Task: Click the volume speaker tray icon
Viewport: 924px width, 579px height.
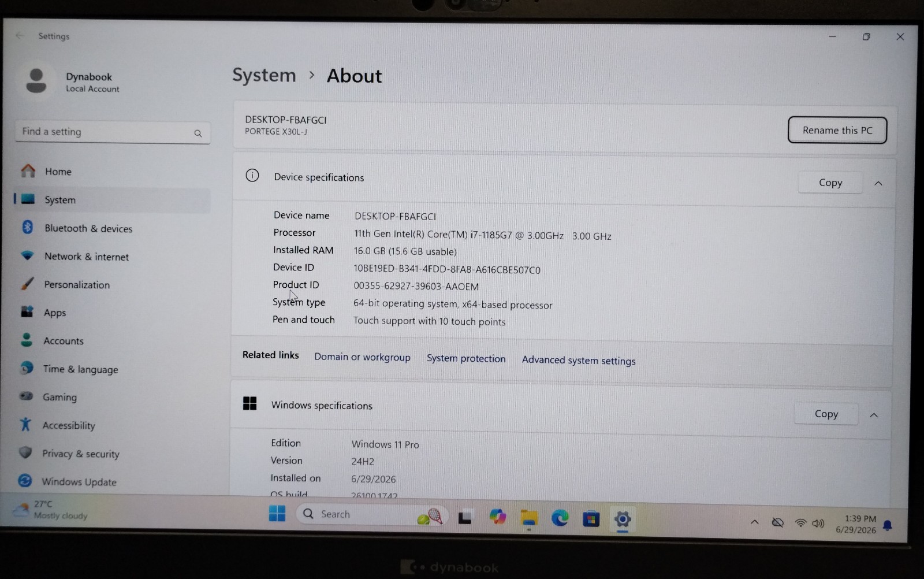Action: coord(818,524)
